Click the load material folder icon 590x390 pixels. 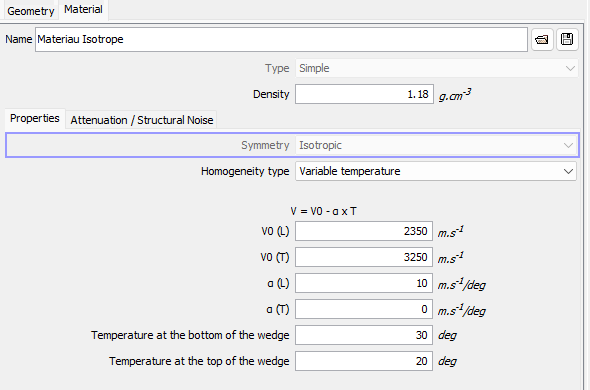pos(542,40)
